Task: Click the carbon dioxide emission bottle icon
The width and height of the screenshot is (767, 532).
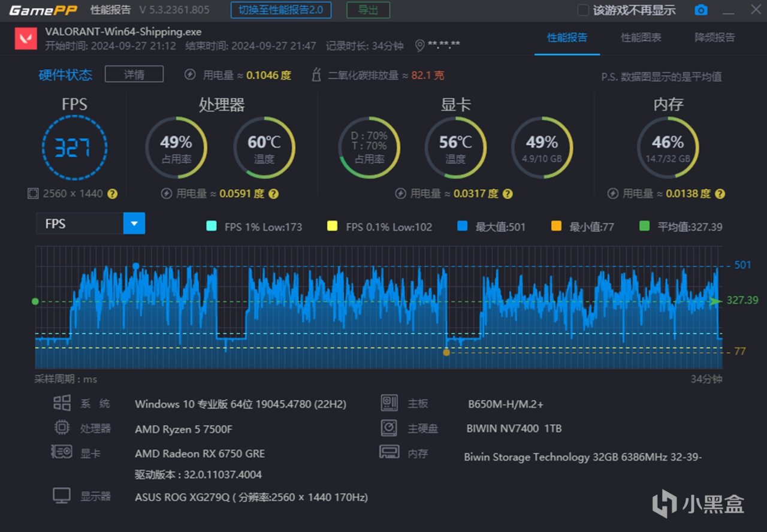Action: pos(316,75)
